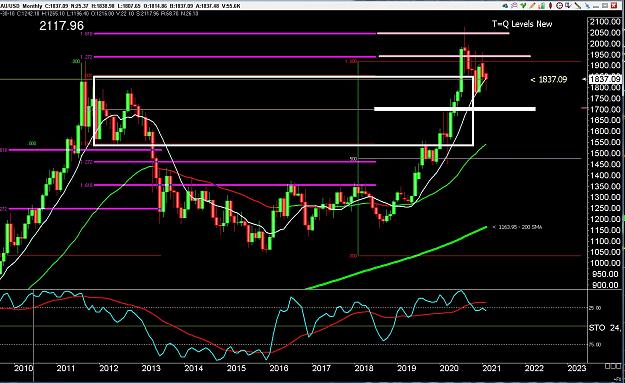Screen dimensions: 625x383
Task: Click the 1000.00 price axis label
Action: tap(605, 263)
